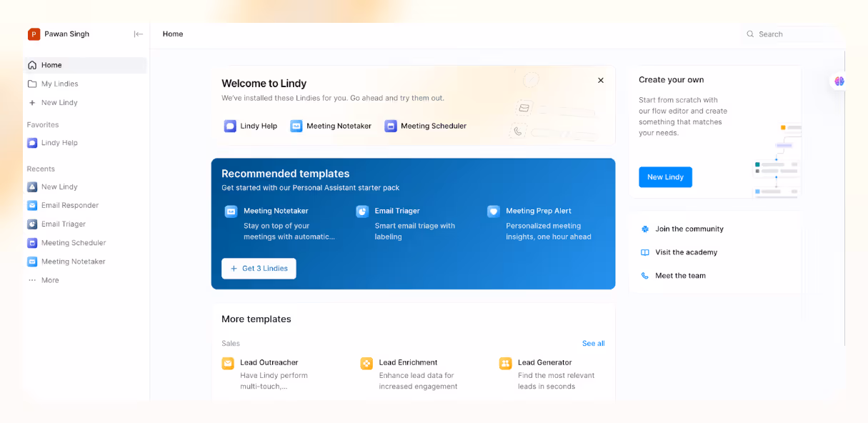Screen dimensions: 868x423
Task: Click the plus icon beside New Lindy
Action: coord(32,103)
